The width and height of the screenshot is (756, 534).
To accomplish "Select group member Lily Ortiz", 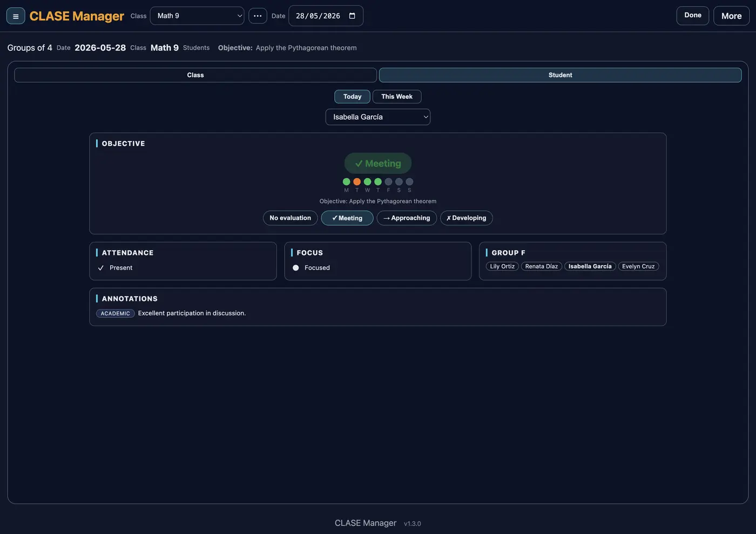I will click(x=502, y=266).
